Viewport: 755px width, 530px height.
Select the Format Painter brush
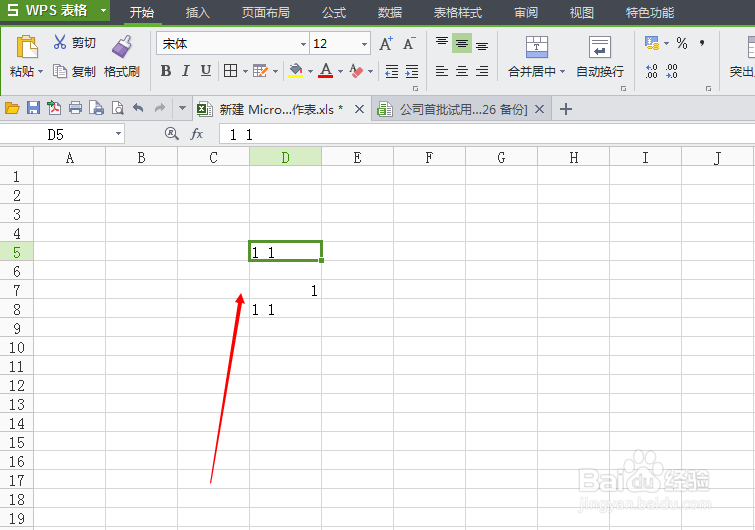[122, 46]
